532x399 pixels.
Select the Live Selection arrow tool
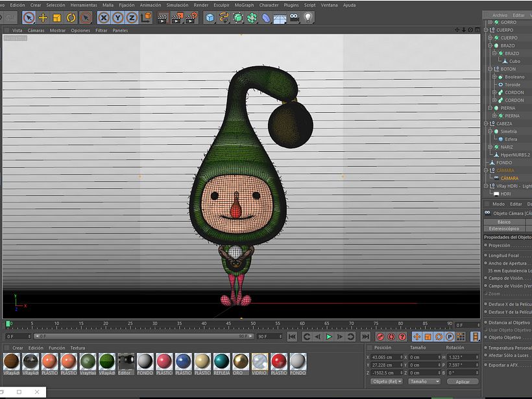[29, 18]
